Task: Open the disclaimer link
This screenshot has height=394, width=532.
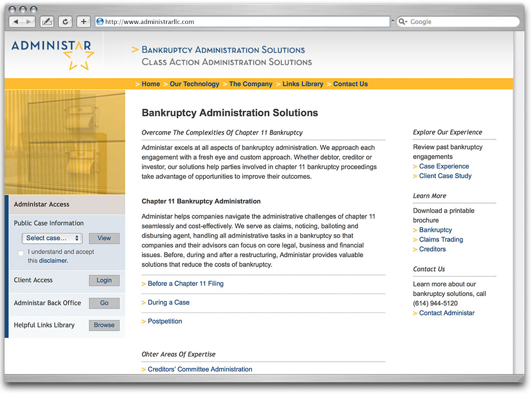Action: [x=53, y=261]
